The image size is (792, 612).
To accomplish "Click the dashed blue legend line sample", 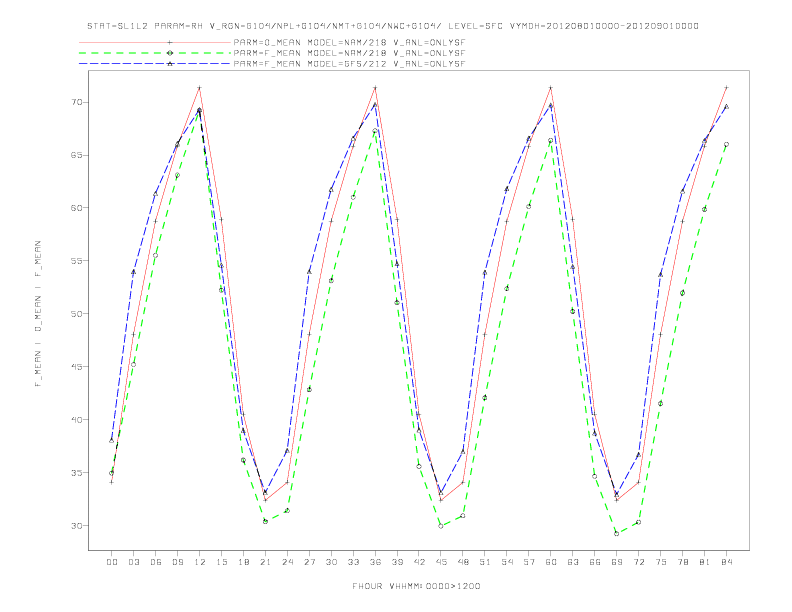I will [x=155, y=64].
